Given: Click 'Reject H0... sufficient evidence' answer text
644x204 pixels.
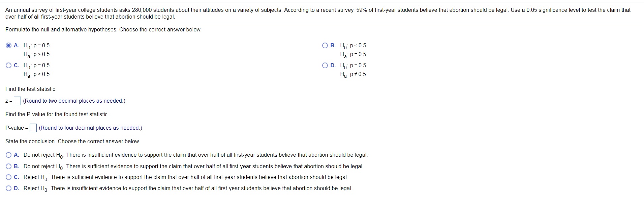Looking at the screenshot, I should coord(186,177).
